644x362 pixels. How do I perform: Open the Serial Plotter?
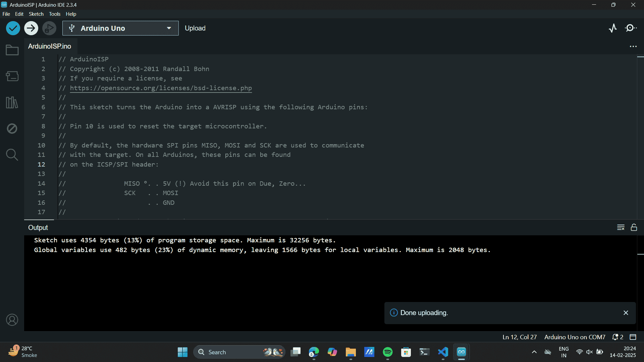click(613, 28)
